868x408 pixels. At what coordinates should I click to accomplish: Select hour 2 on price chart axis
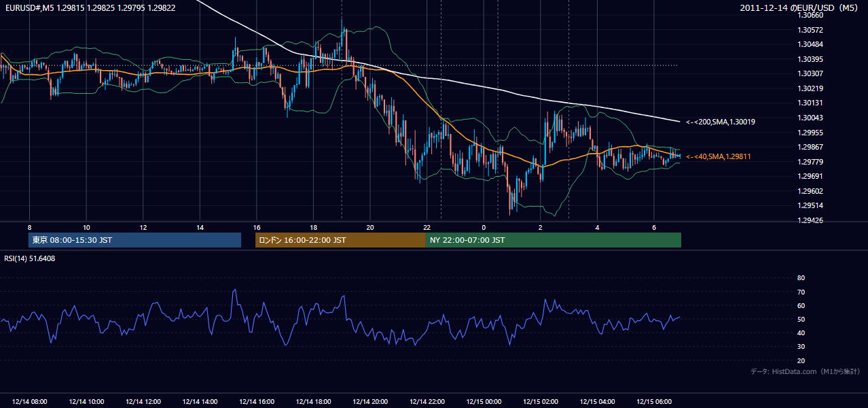click(541, 227)
